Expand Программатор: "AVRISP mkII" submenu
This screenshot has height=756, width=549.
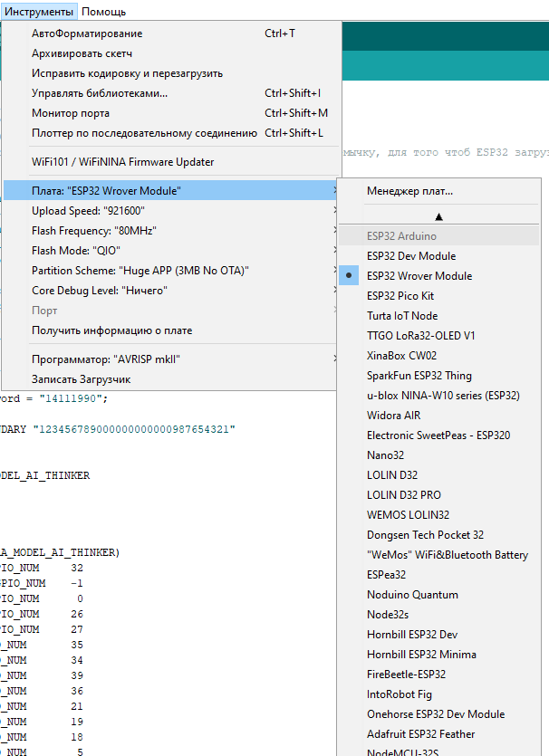171,359
